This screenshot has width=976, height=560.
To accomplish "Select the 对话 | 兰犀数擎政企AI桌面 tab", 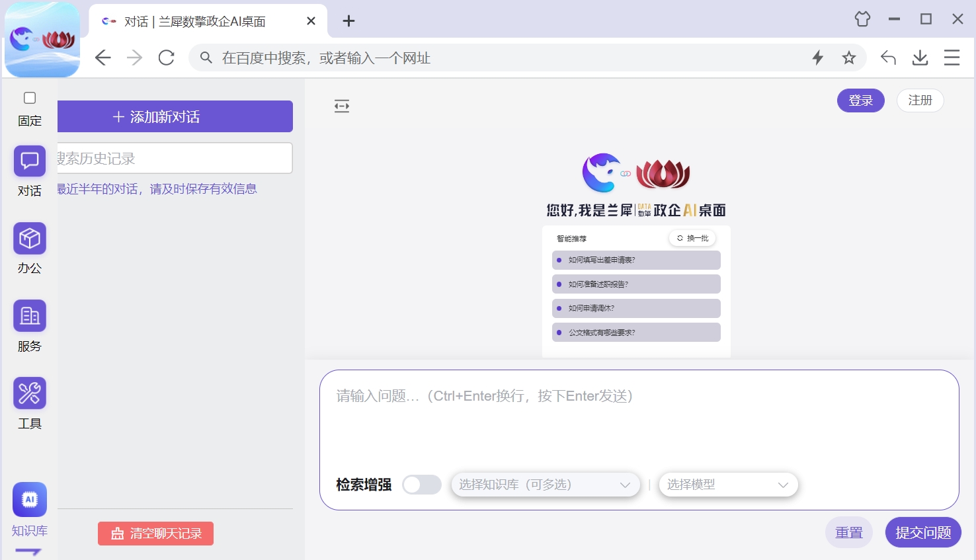I will (208, 21).
